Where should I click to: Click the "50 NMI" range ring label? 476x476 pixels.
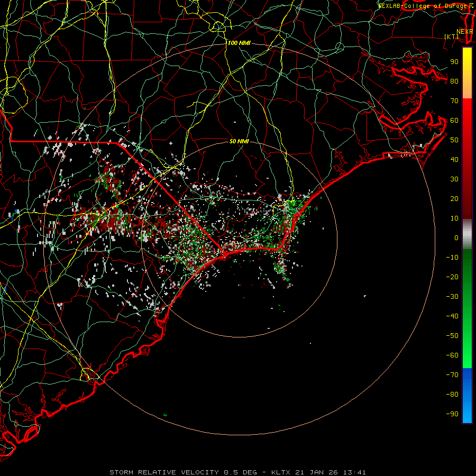[239, 141]
